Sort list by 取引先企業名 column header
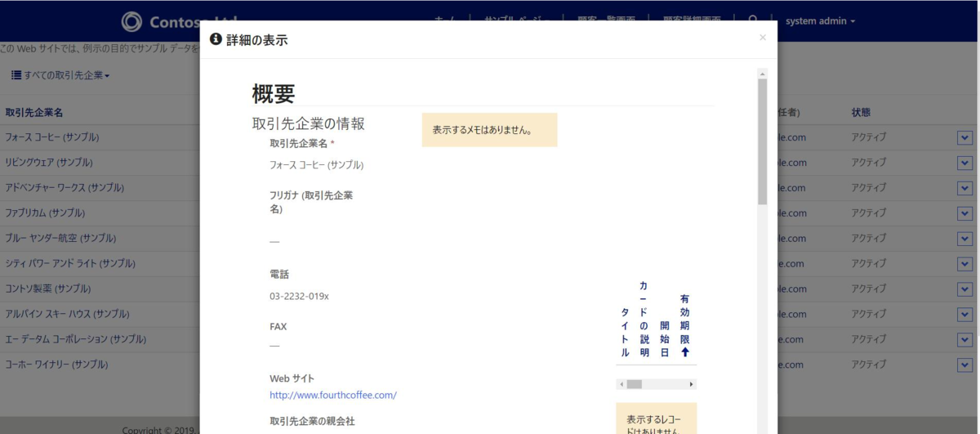This screenshot has height=434, width=980. [x=34, y=112]
